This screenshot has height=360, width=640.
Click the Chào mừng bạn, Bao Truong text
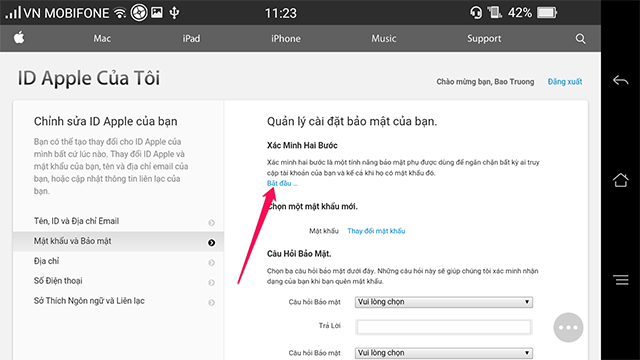pos(485,82)
